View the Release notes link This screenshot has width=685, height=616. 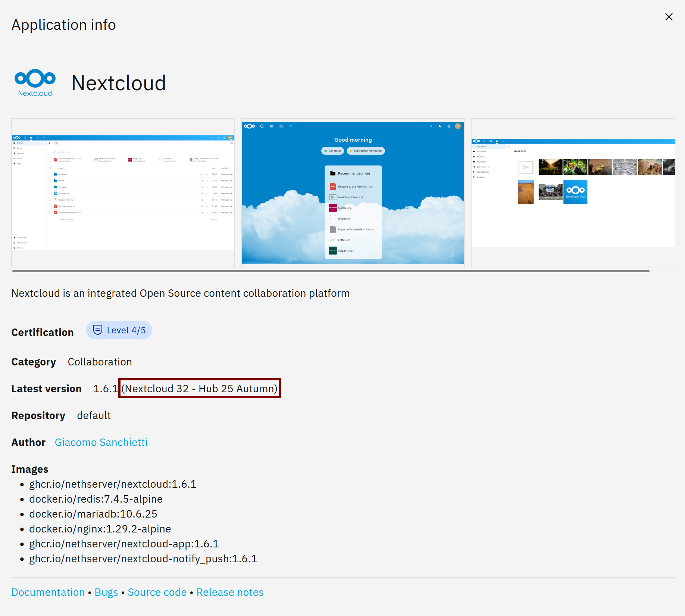coord(230,592)
